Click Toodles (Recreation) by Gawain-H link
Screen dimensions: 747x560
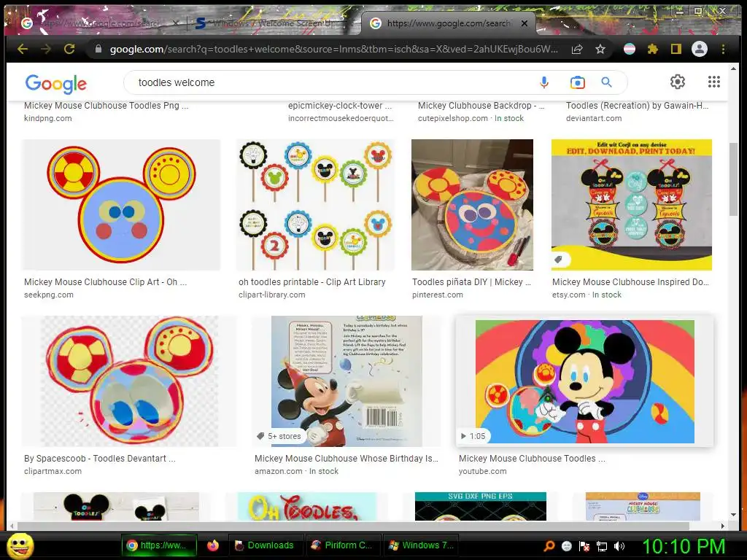click(x=637, y=106)
